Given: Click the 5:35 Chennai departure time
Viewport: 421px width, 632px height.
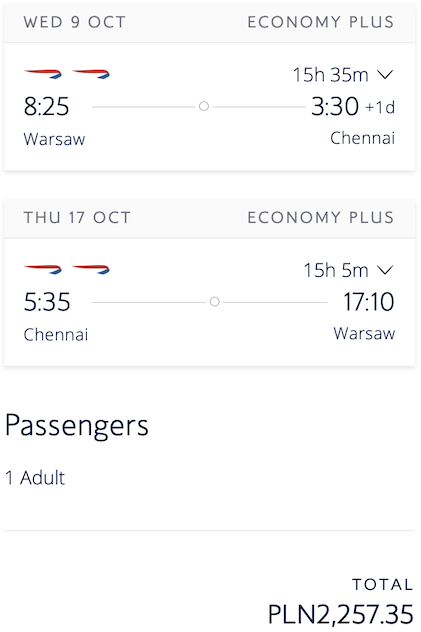Looking at the screenshot, I should [47, 302].
